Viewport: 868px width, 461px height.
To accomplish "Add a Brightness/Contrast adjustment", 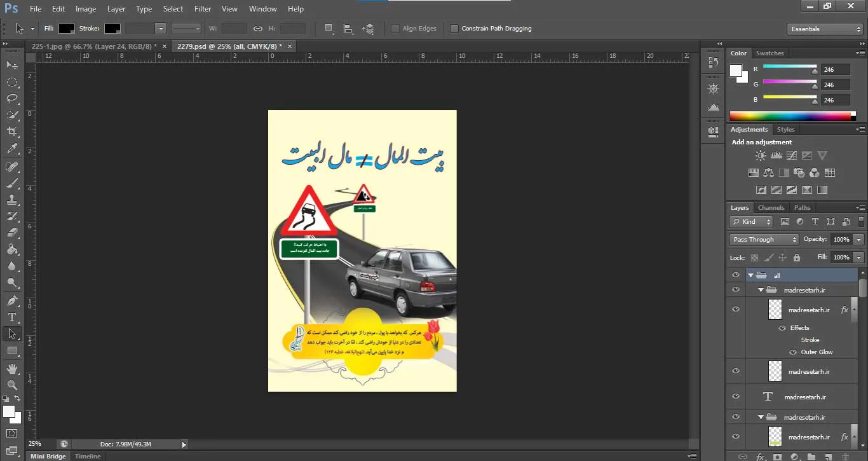I will coord(761,155).
